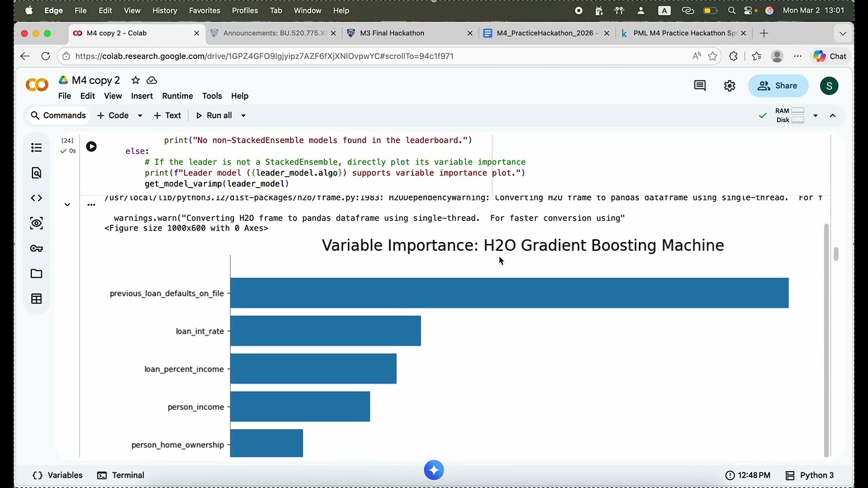This screenshot has width=868, height=488.
Task: Click the Colab logo
Action: click(37, 85)
